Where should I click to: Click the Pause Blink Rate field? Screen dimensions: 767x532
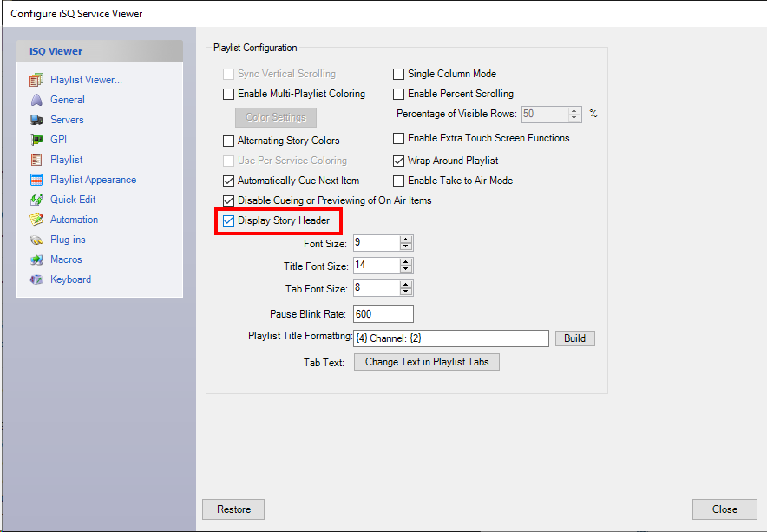pyautogui.click(x=383, y=314)
